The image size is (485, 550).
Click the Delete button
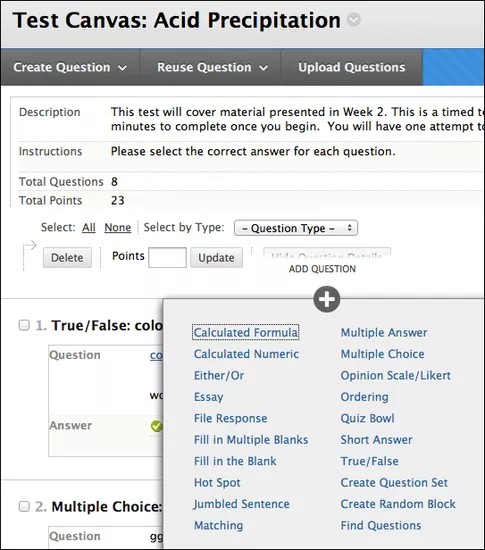pos(67,257)
